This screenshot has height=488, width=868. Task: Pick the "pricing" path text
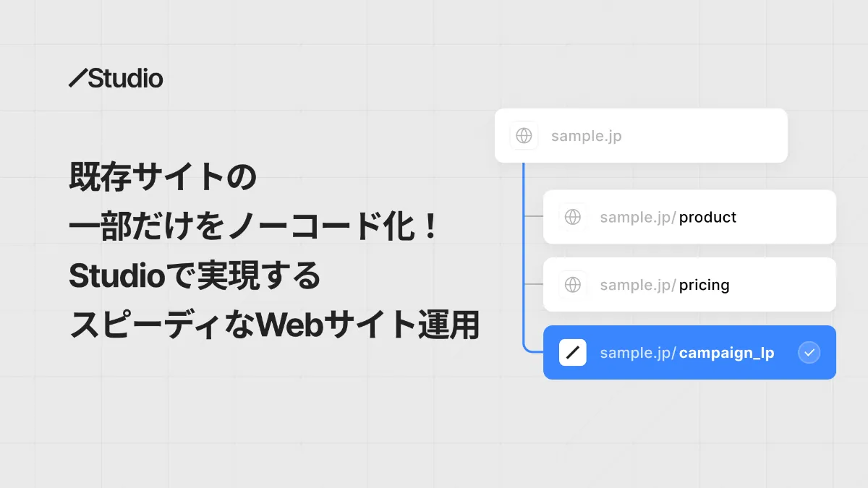point(704,285)
